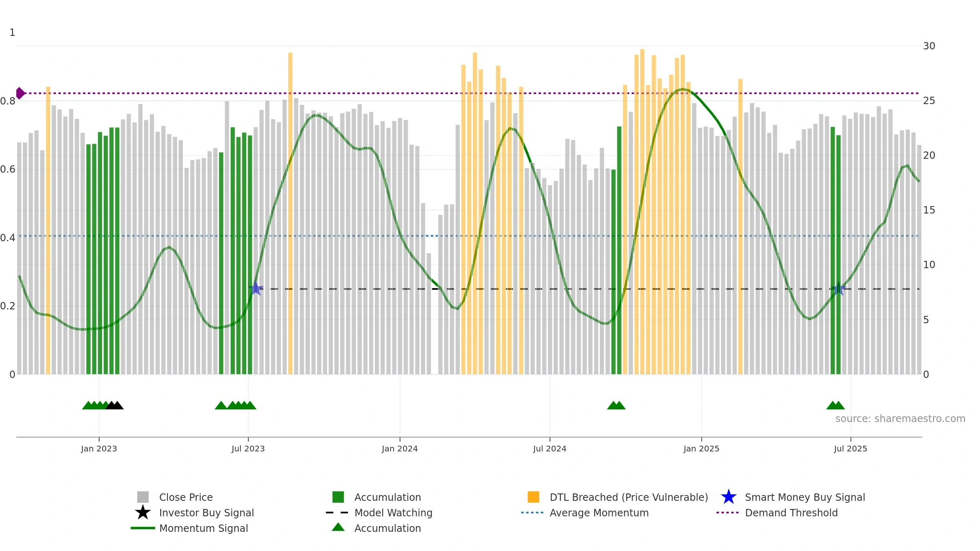Click the Close Price legend label
This screenshot has width=980, height=551.
click(186, 497)
